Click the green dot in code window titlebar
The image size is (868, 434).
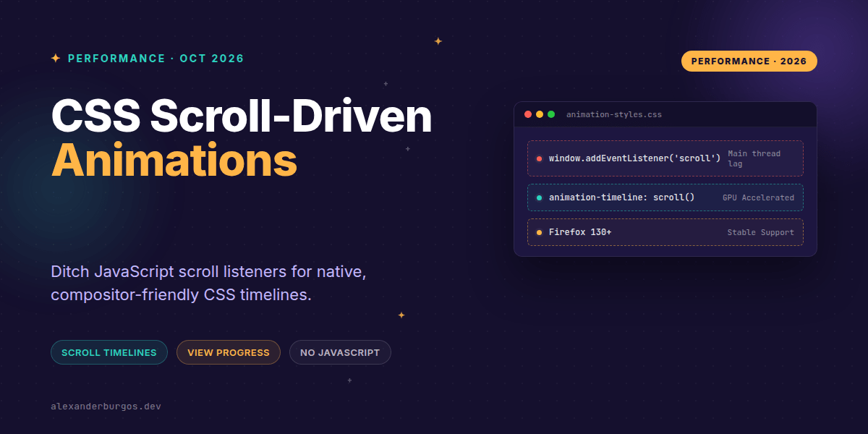point(551,114)
